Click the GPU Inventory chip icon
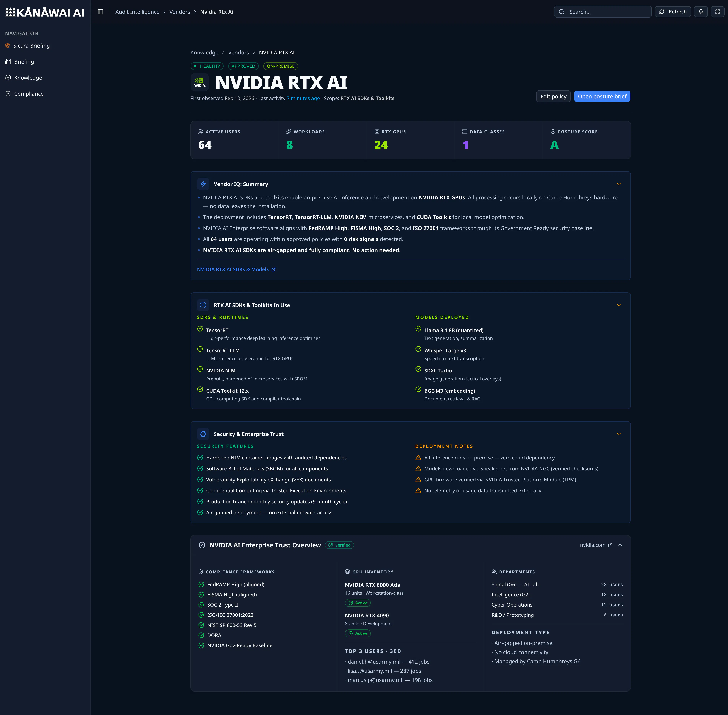Image resolution: width=728 pixels, height=715 pixels. coord(347,572)
